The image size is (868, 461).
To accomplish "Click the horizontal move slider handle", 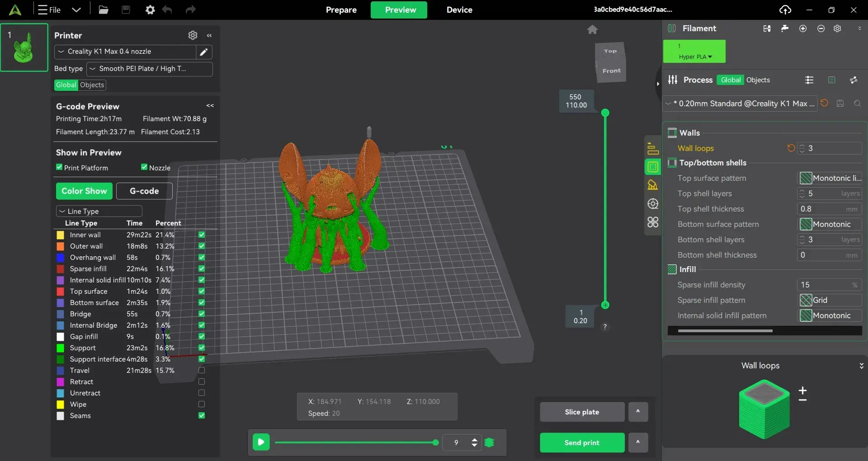I will point(435,442).
